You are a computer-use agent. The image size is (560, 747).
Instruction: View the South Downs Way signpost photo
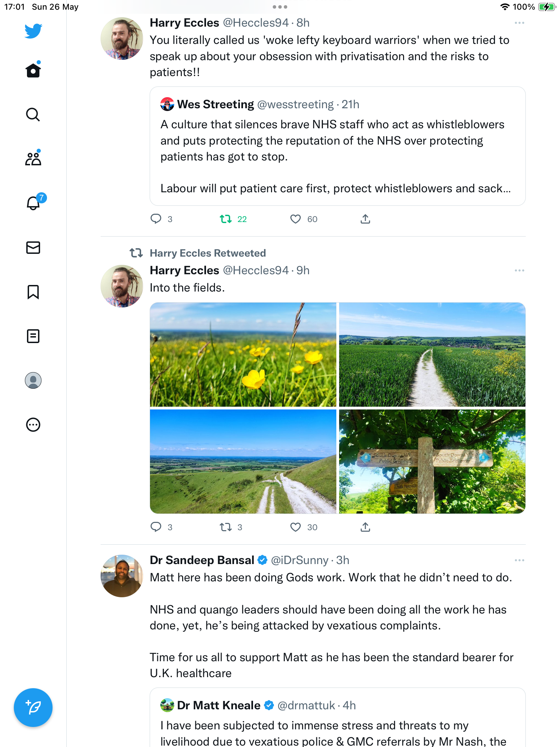pyautogui.click(x=432, y=462)
